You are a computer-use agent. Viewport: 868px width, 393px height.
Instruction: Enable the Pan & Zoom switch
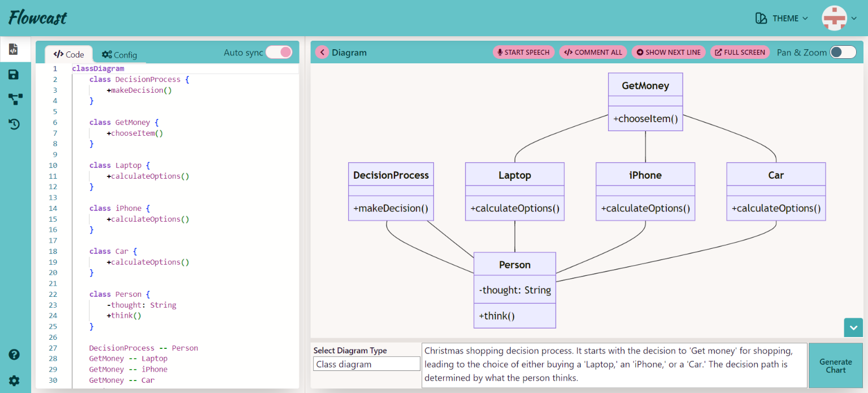843,53
